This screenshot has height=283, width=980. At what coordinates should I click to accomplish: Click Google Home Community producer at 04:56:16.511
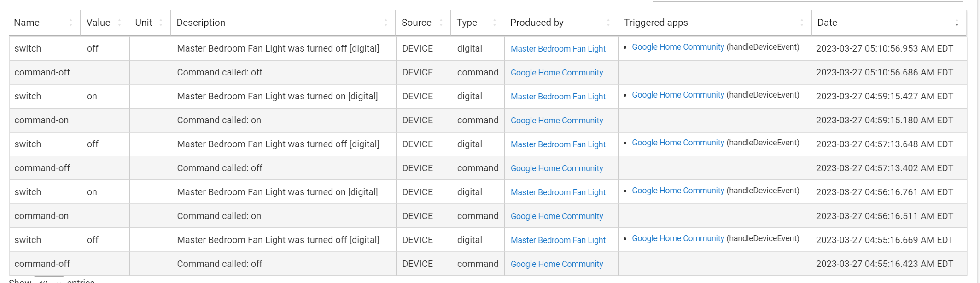click(x=556, y=216)
